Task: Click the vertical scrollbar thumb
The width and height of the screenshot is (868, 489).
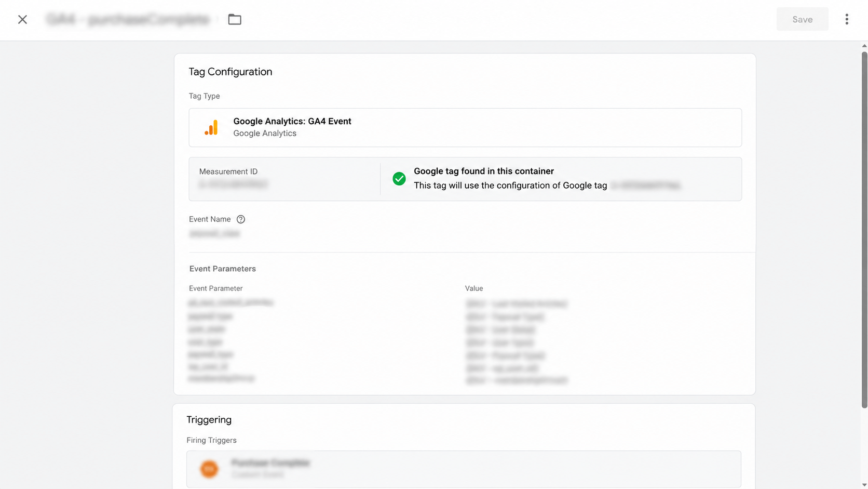Action: coord(864,230)
